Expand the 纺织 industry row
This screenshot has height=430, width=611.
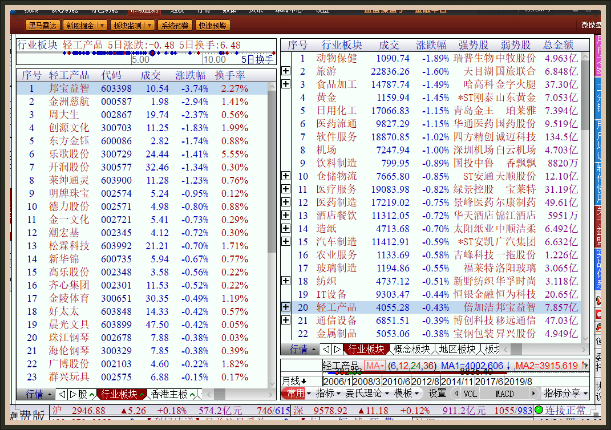coord(286,281)
